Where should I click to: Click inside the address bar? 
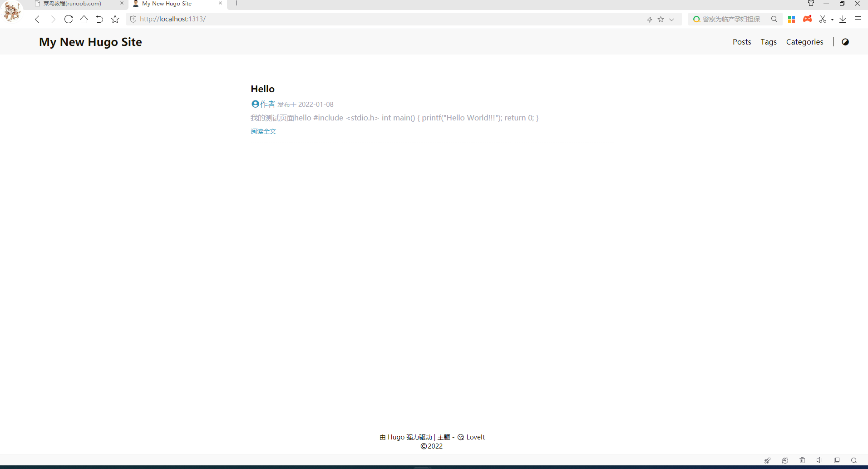click(318, 19)
